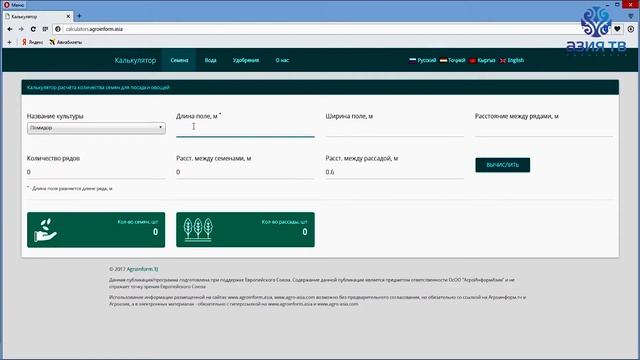Add bookmark using heart icon
This screenshot has height=360, width=640.
point(617,29)
